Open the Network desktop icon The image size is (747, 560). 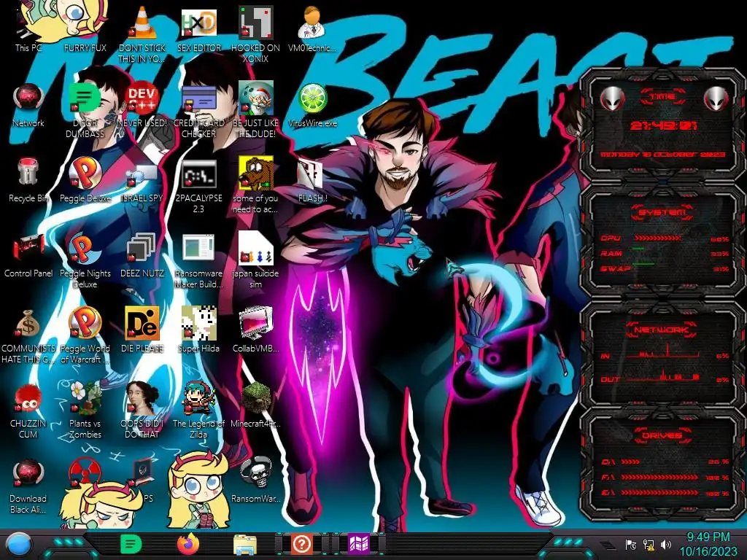(x=28, y=105)
